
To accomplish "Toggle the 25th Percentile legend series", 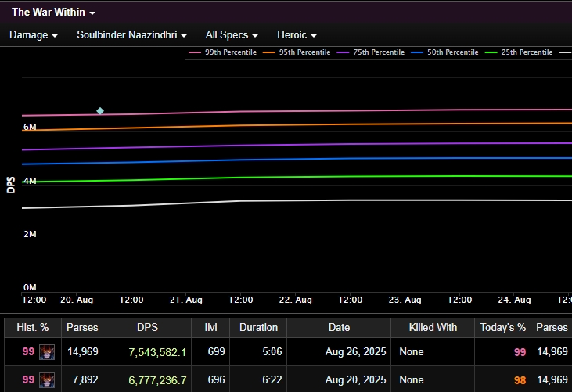I will [x=519, y=52].
